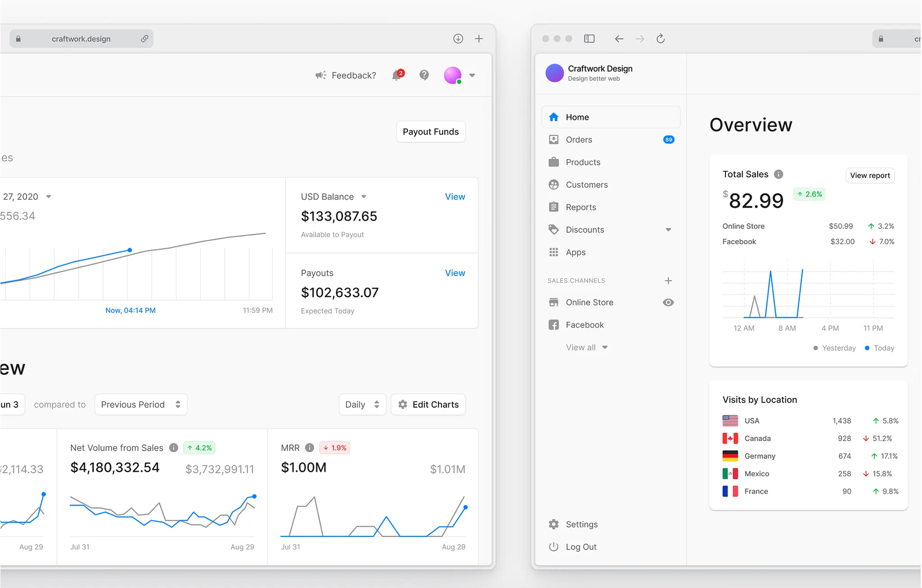Screen dimensions: 922x588
Task: Open a new tab with plus icon
Action: point(479,39)
